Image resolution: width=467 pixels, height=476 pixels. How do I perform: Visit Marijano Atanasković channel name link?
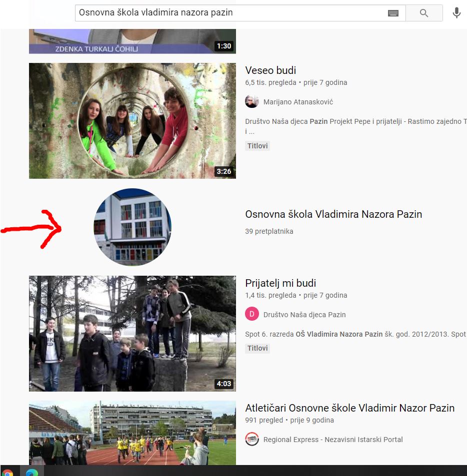click(298, 102)
